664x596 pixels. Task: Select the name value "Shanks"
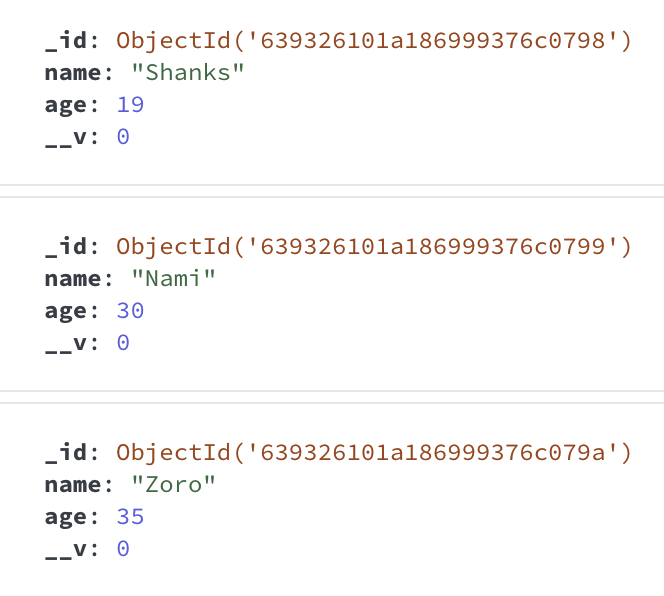tap(188, 72)
